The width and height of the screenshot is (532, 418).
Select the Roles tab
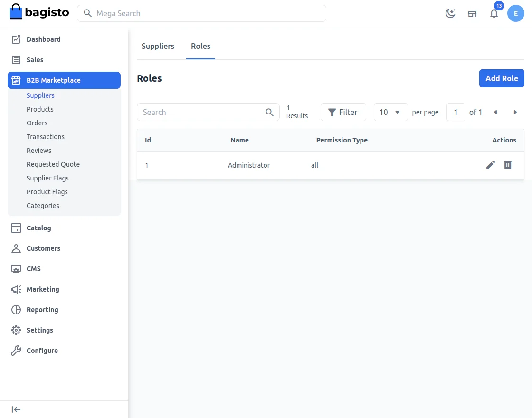[200, 46]
